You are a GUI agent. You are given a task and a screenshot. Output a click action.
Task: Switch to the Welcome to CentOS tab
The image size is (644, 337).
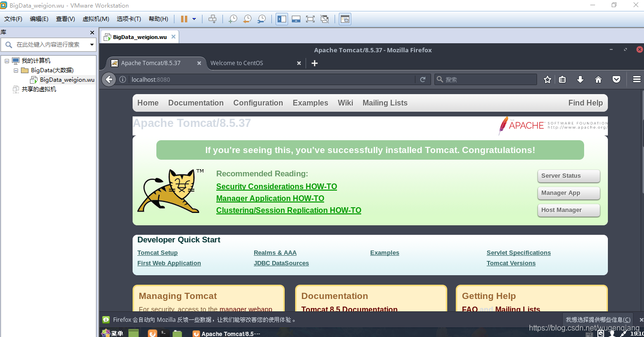coord(237,63)
